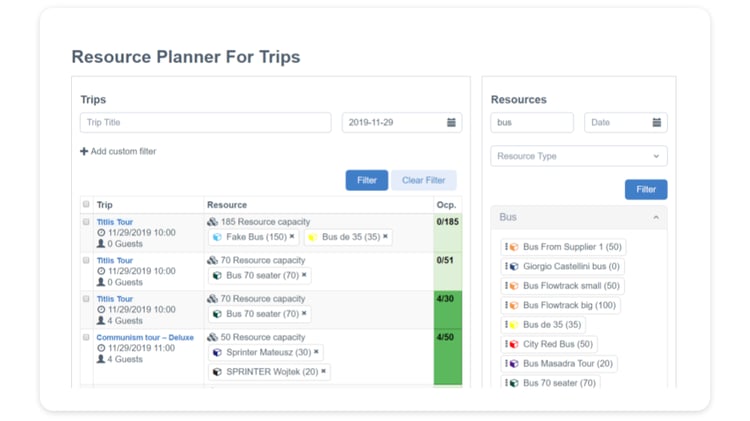Toggle the select-all trips header checkbox
Screen dimensions: 750x421
pos(86,205)
